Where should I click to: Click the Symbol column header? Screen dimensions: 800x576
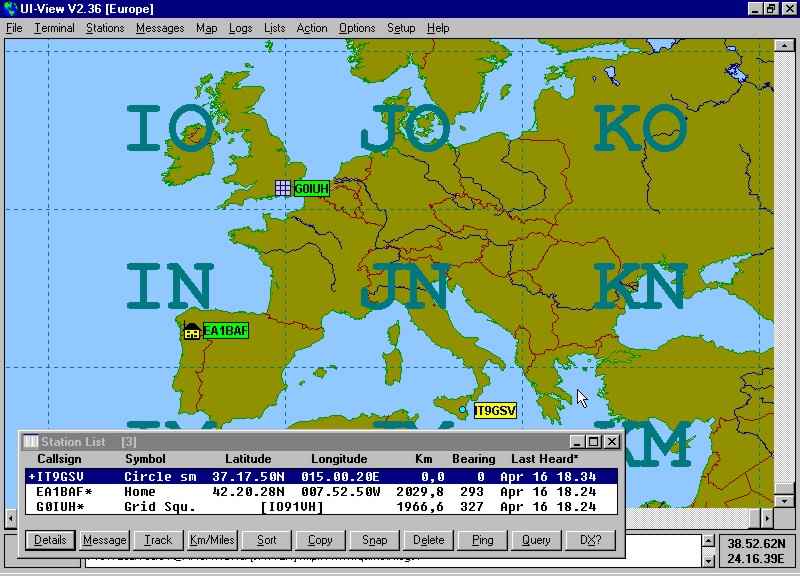145,459
